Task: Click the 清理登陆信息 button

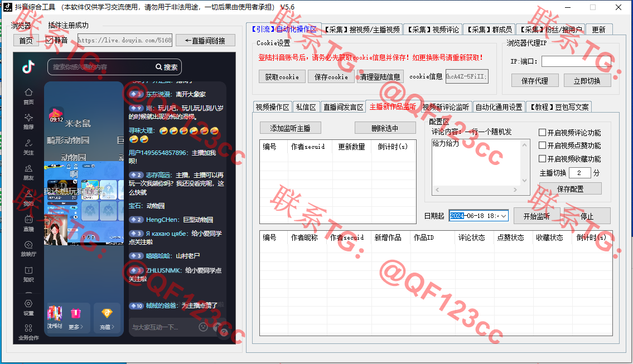Action: (x=380, y=77)
